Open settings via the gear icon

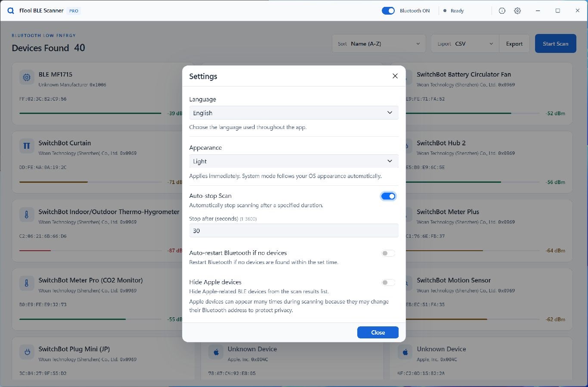pos(517,11)
